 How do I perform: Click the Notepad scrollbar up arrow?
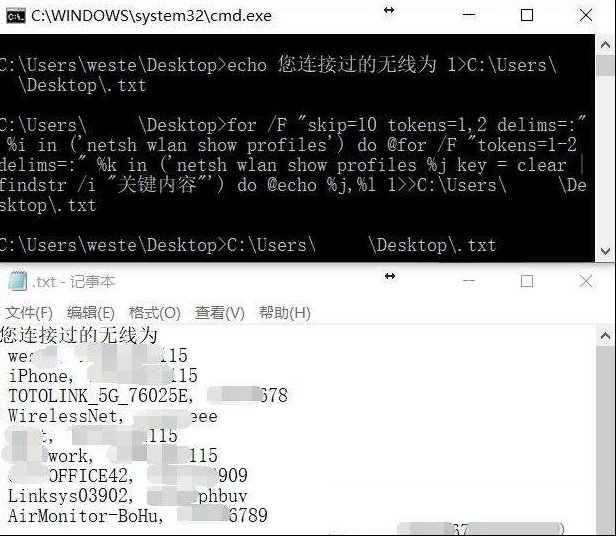pos(605,336)
